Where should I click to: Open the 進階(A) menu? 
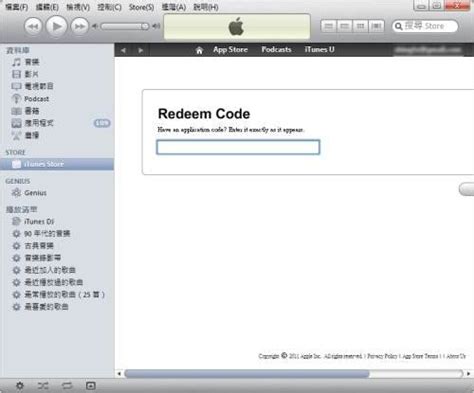[174, 7]
